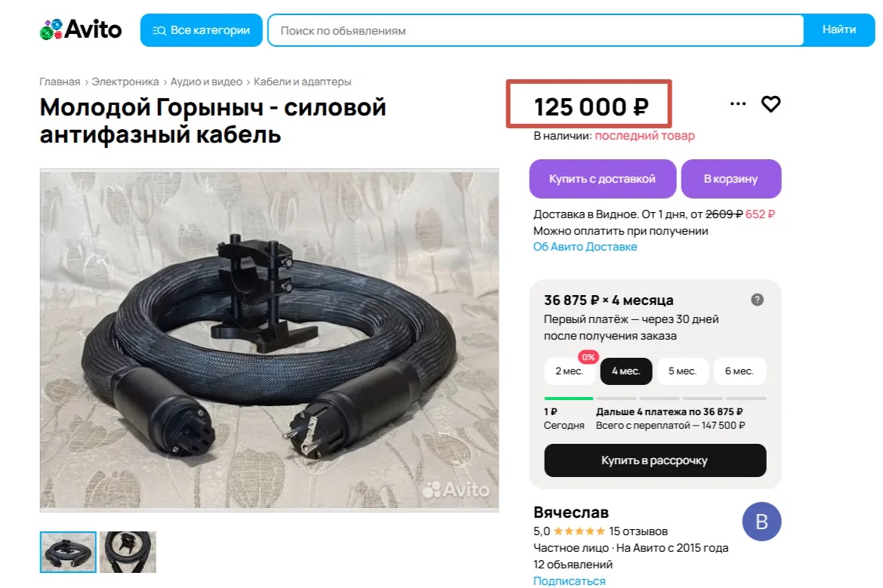Image resolution: width=883 pixels, height=588 pixels.
Task: Select the second photo thumbnail
Action: click(x=128, y=552)
